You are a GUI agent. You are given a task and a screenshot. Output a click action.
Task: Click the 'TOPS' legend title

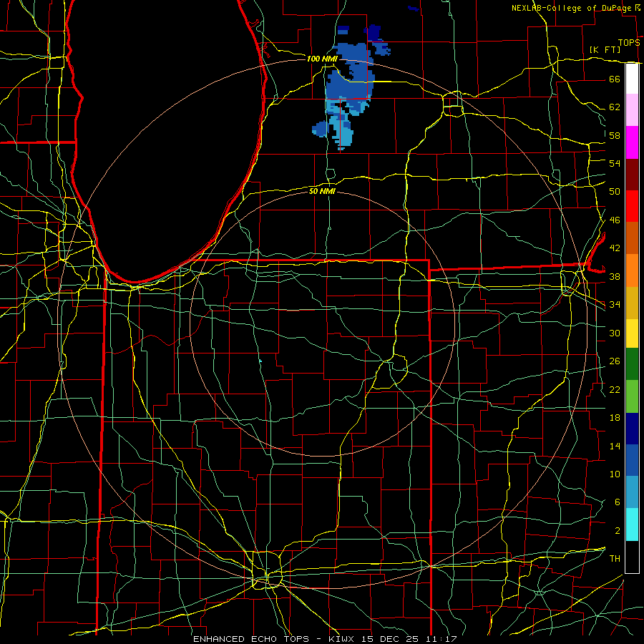629,43
